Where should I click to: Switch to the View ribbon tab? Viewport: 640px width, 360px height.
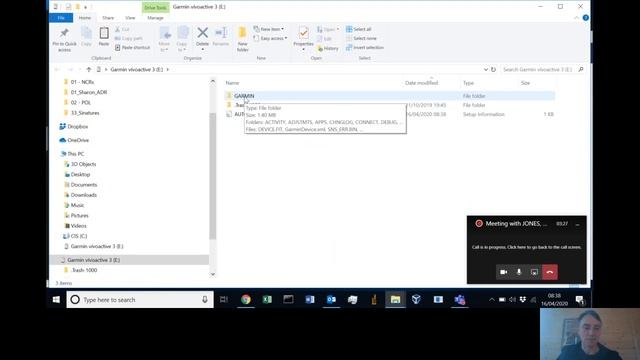tap(130, 18)
